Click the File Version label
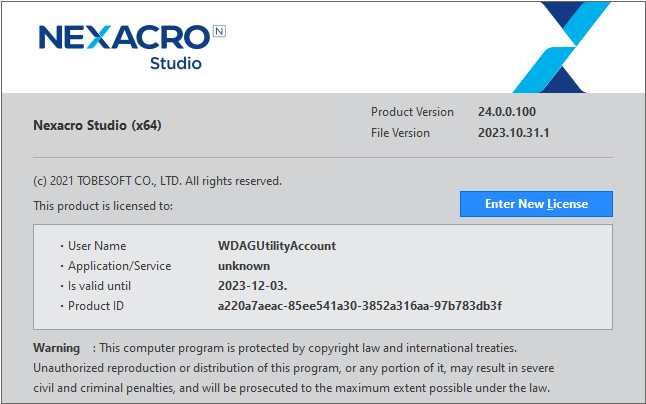This screenshot has width=646, height=404. (400, 133)
